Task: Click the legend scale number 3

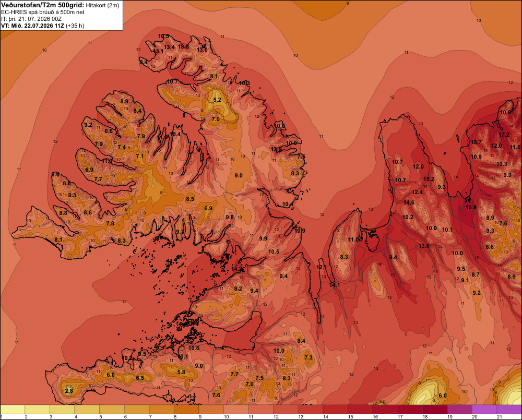Action: pos(51,417)
